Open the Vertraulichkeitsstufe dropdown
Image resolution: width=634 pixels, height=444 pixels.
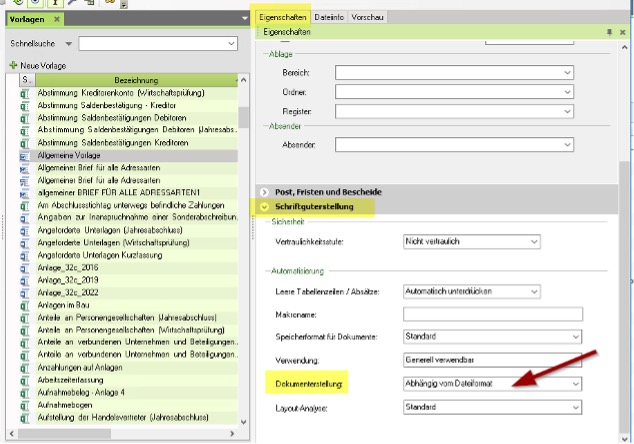568,243
